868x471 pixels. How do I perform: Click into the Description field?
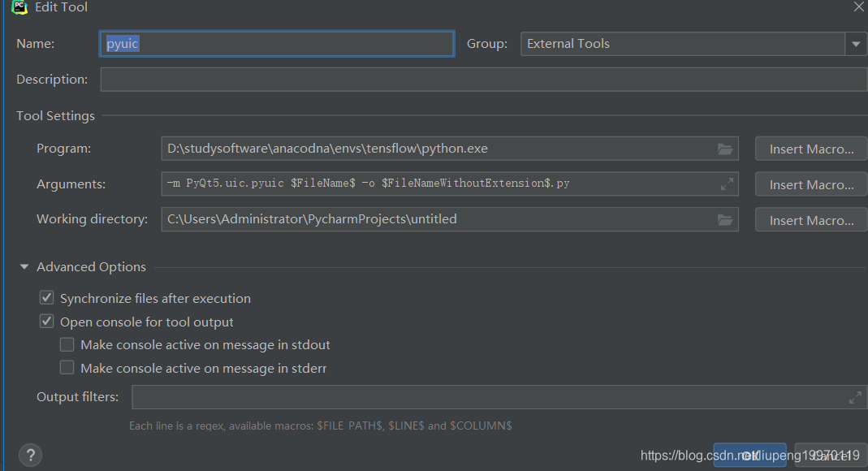coord(483,79)
